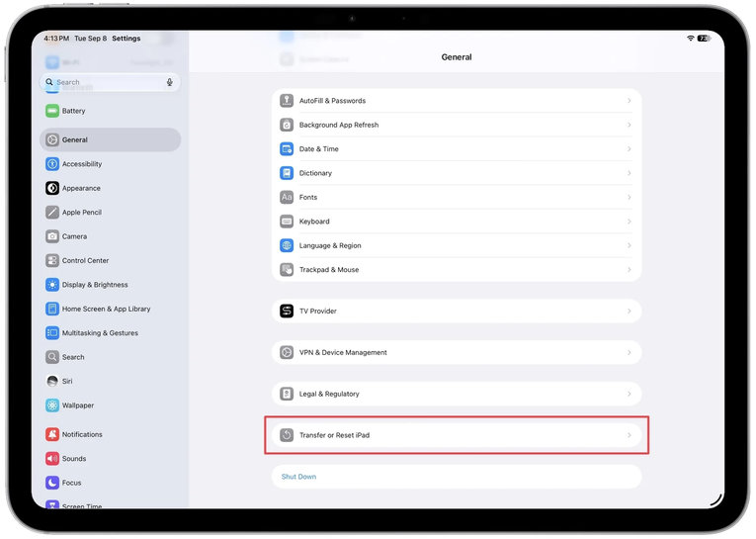Open the Camera icon in the sidebar
Viewport: 756px width, 539px height.
click(x=52, y=236)
